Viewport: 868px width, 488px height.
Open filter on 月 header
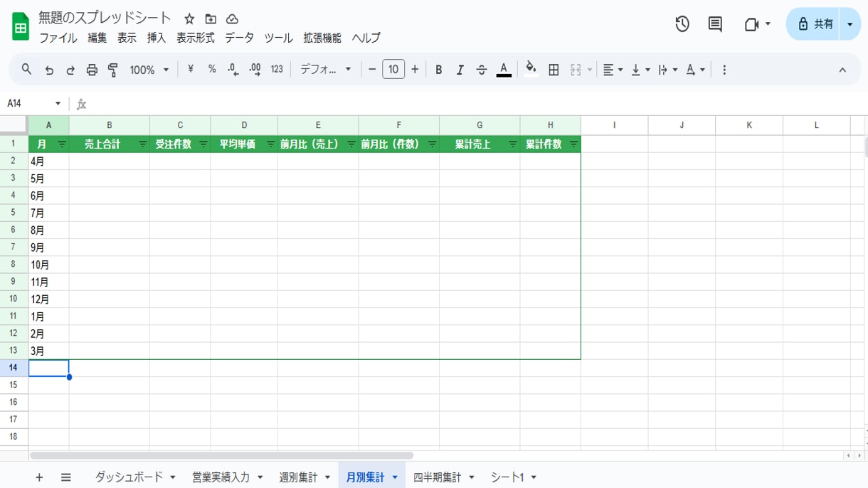click(62, 144)
